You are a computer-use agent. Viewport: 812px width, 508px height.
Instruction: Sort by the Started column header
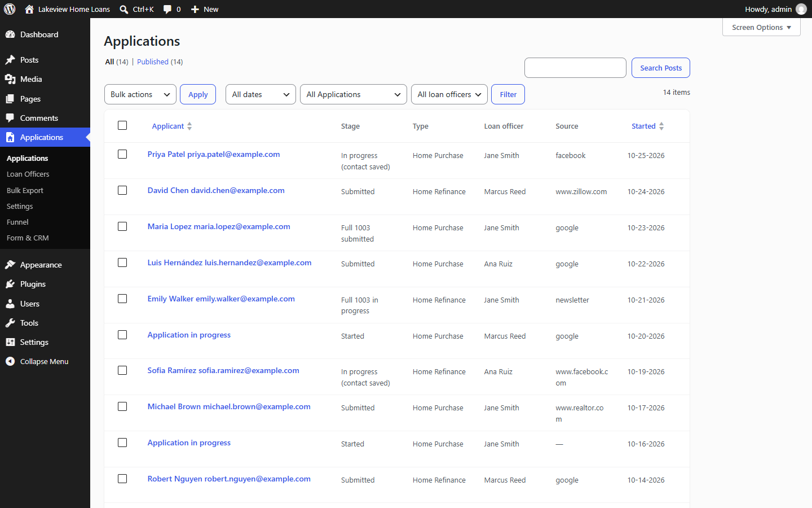click(x=648, y=126)
